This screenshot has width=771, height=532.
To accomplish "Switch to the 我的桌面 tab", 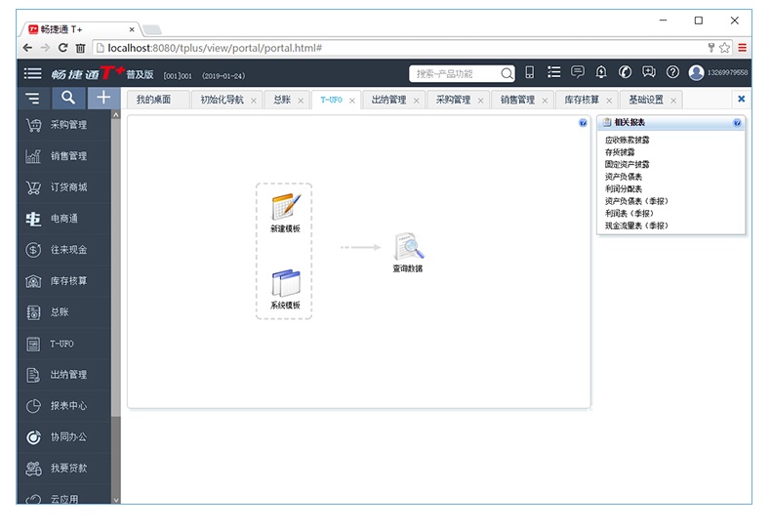I will pos(153,100).
